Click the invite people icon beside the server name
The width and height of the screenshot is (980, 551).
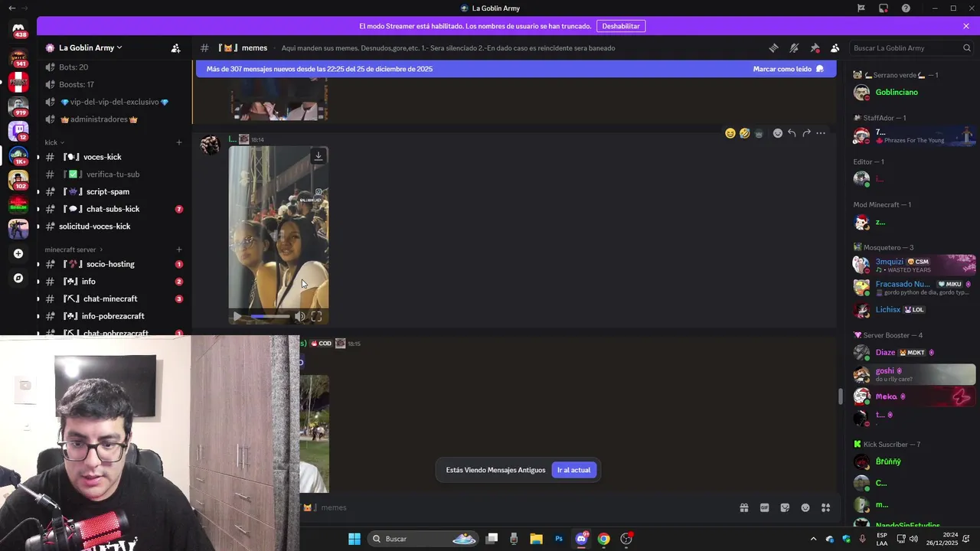click(175, 47)
